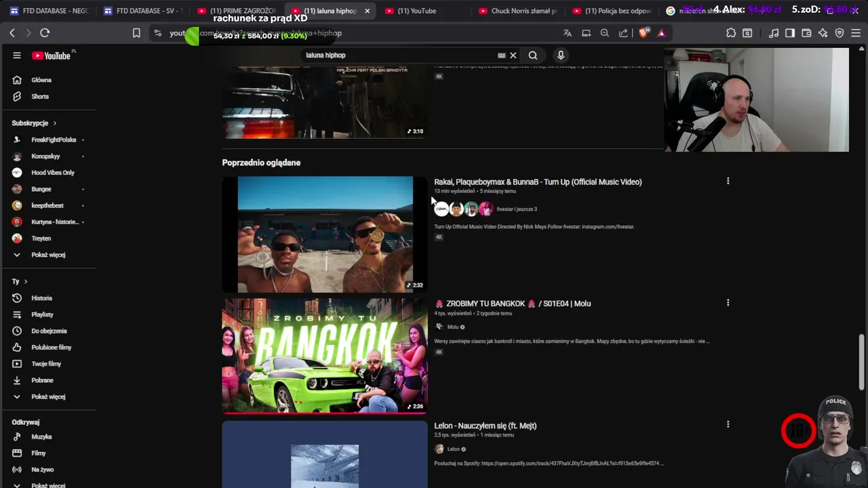
Task: Open the Brave VPN shield icon
Action: [x=840, y=33]
